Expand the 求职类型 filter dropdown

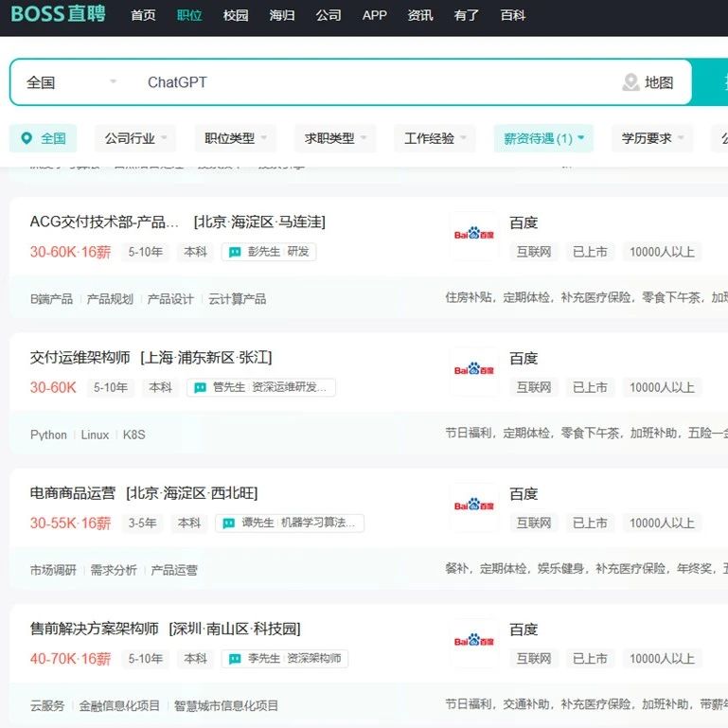(x=335, y=138)
